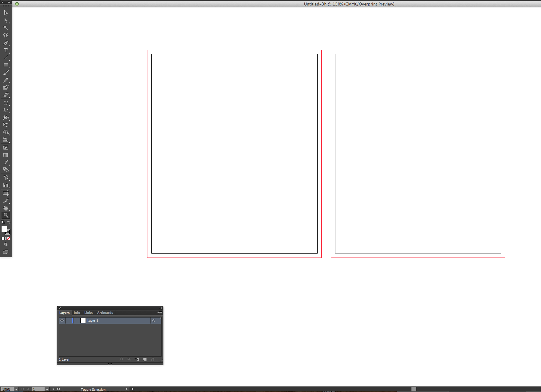Select the Zoom tool
541x392 pixels.
6,215
